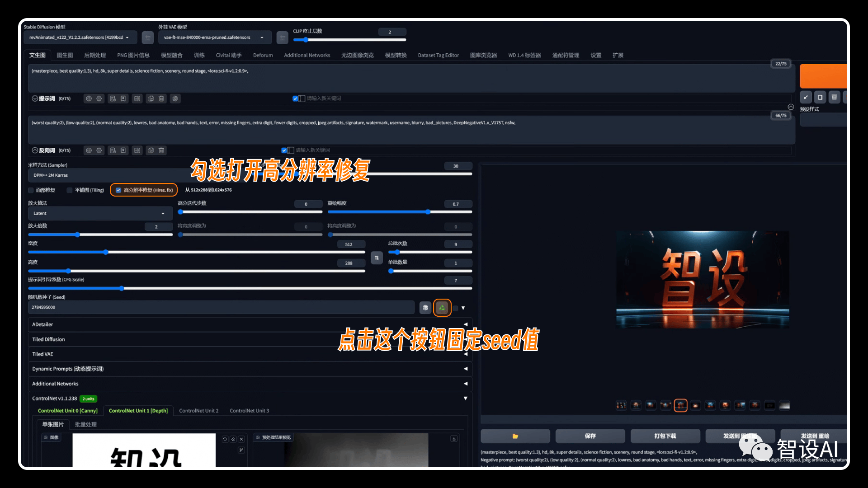Viewport: 868px width, 488px height.
Task: Click the green recycle reuse-seed icon
Action: 442,308
